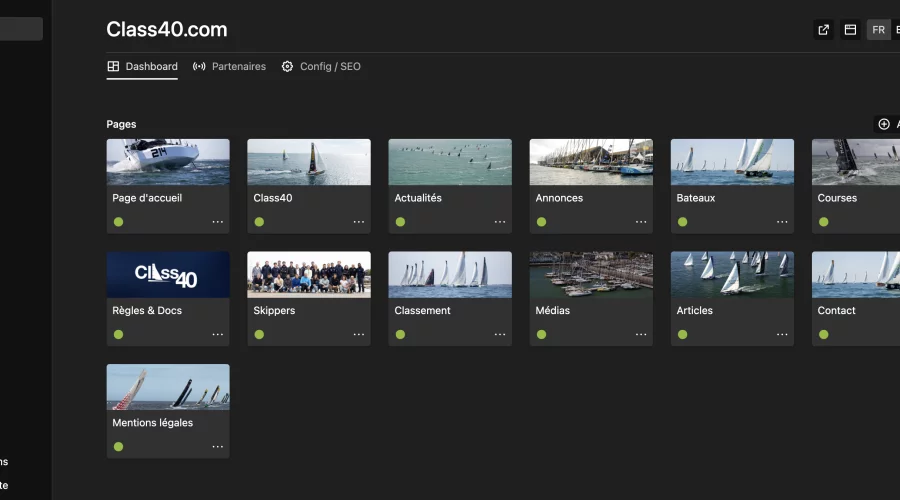Toggle published status of Contact page
900x500 pixels.
824,335
